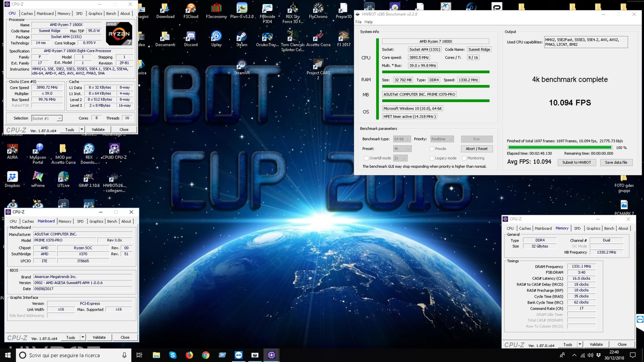Open Skype from the taskbar

(x=173, y=355)
